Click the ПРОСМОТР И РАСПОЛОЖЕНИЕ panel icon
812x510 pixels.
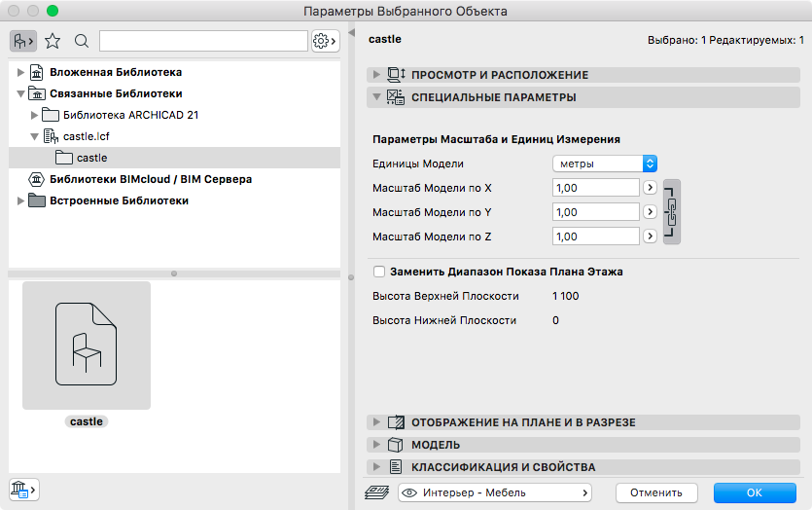tap(396, 75)
